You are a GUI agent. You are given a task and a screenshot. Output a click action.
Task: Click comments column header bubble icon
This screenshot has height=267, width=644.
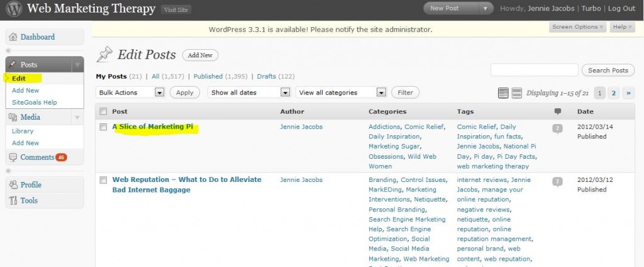(557, 111)
